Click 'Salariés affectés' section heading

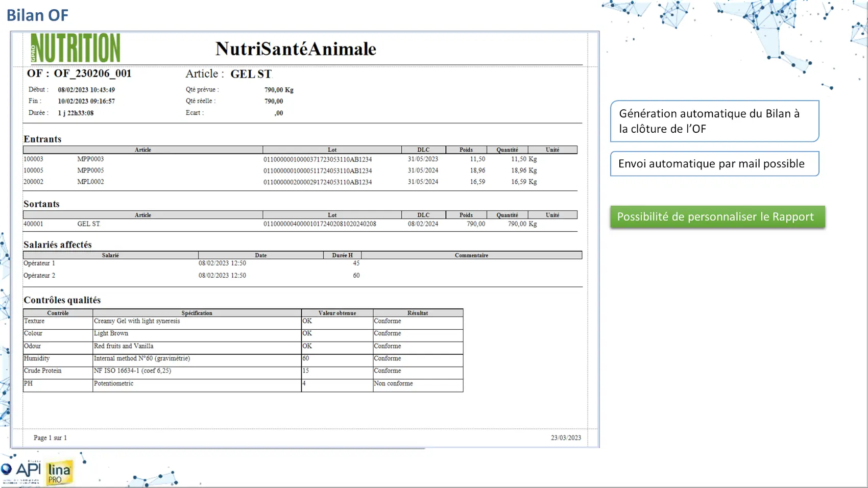[58, 245]
